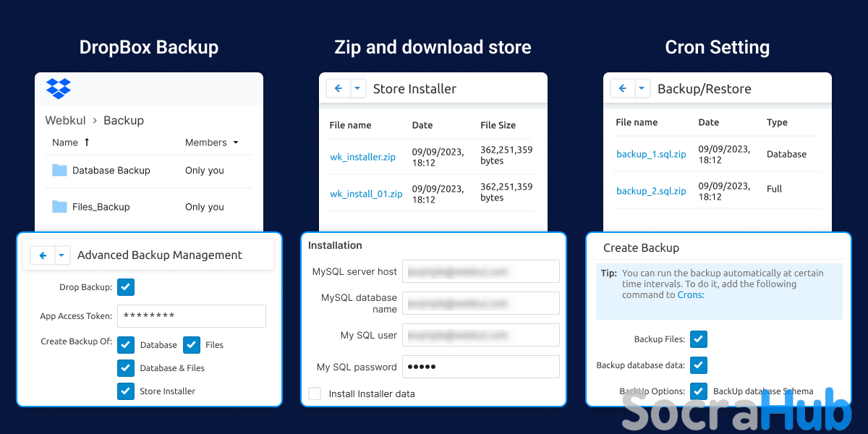Click back arrow in Backup/Restore header

point(623,88)
